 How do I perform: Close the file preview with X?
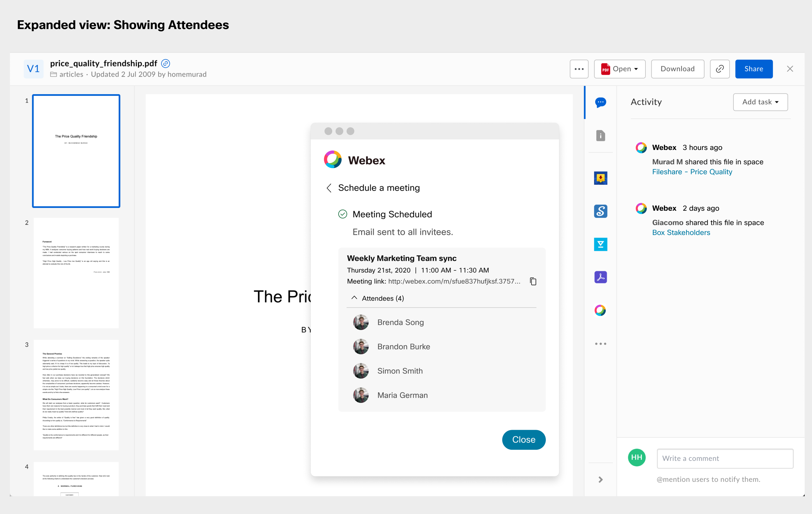pos(790,69)
